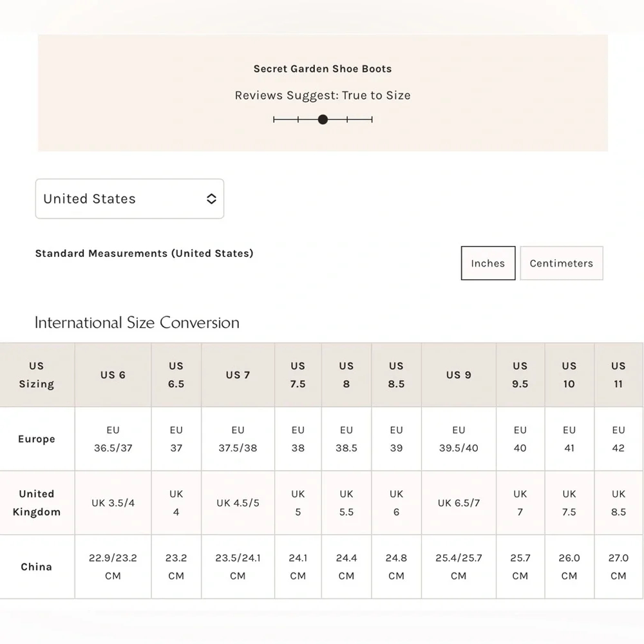Select the Inches unit button

pyautogui.click(x=488, y=263)
